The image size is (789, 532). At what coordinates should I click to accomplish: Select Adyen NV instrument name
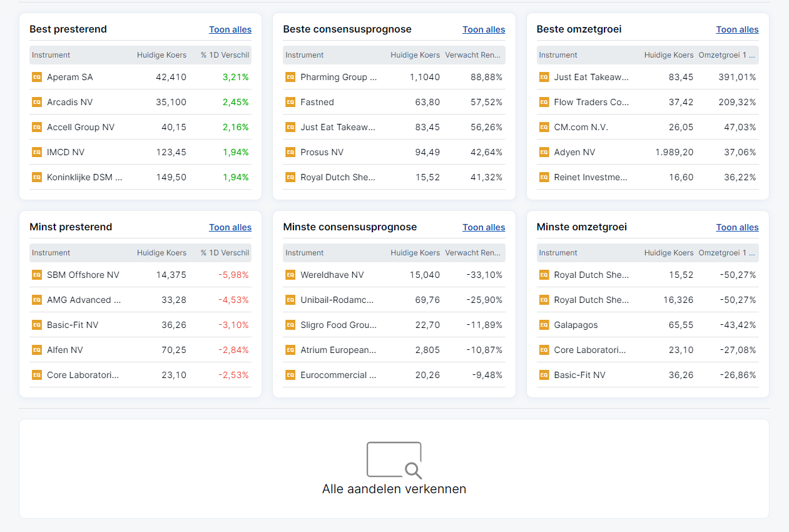click(x=574, y=152)
